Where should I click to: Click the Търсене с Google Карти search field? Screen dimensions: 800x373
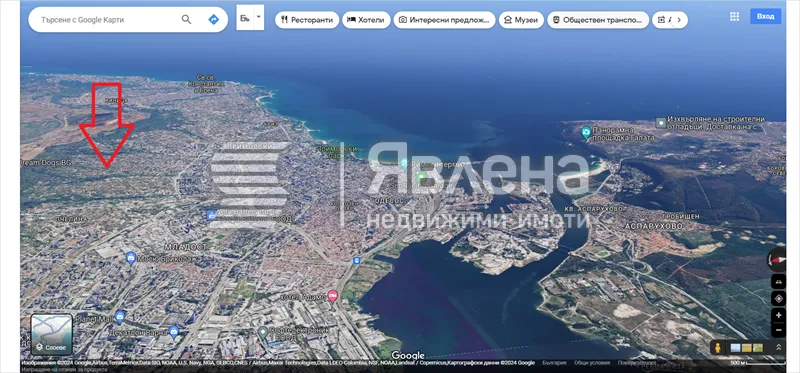(107, 20)
